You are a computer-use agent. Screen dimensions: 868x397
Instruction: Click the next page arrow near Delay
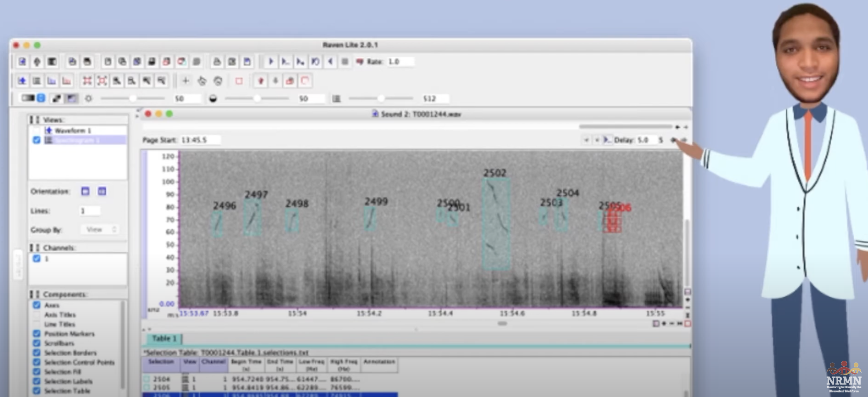tap(597, 140)
